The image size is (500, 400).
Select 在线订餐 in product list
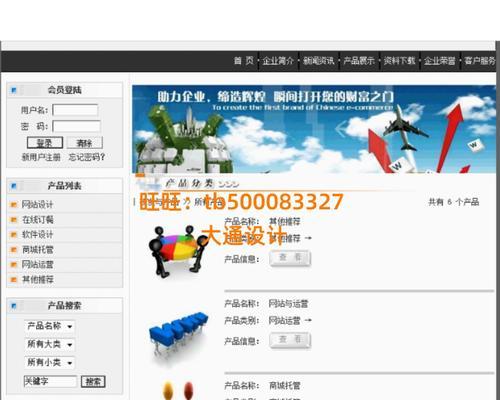(37, 219)
